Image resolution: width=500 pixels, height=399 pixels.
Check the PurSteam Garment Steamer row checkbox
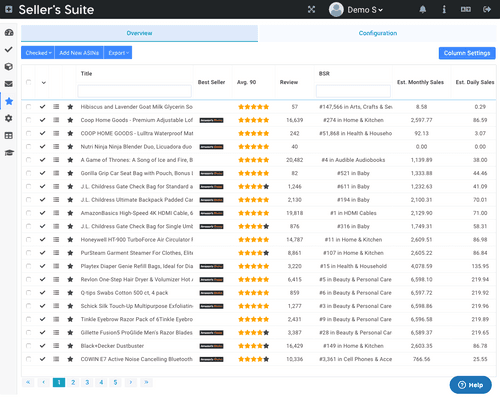[28, 253]
